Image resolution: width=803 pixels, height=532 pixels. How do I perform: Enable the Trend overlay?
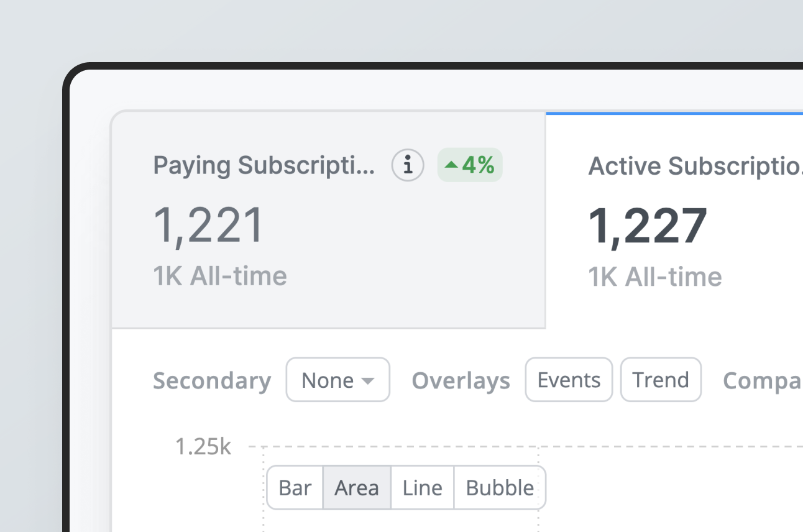(661, 380)
